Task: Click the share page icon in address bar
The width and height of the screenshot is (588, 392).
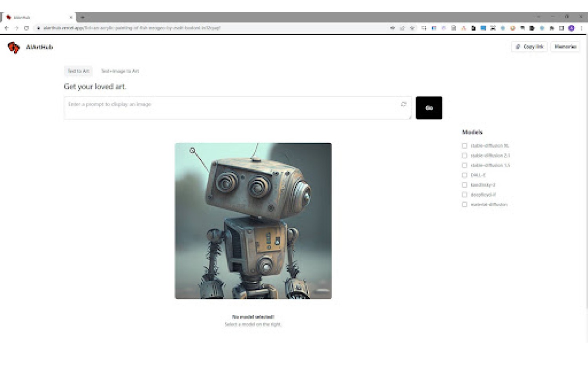Action: tap(402, 28)
